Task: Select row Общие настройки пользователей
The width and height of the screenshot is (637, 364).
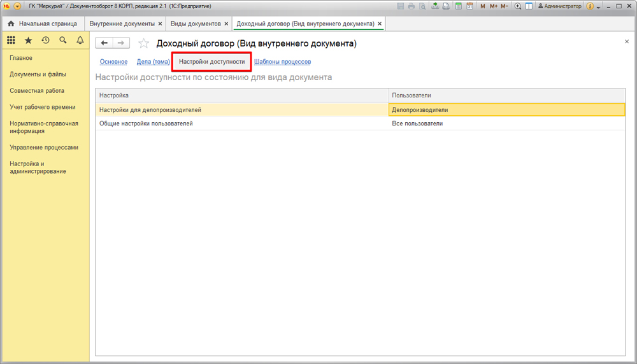Action: click(146, 123)
